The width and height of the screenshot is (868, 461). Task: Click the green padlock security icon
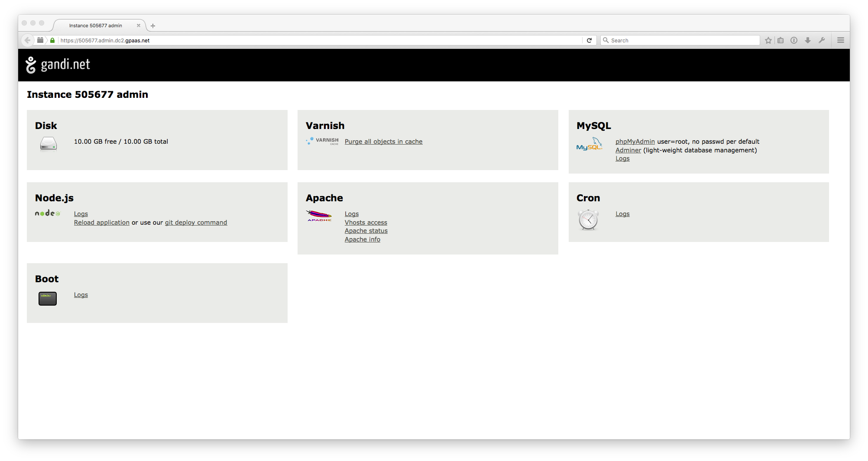click(x=52, y=40)
